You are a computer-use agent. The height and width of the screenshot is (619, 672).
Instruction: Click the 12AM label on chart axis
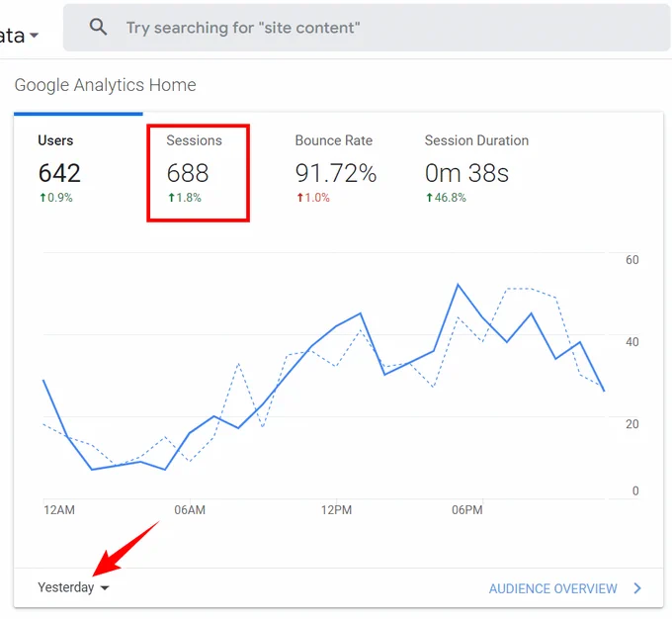pos(59,510)
